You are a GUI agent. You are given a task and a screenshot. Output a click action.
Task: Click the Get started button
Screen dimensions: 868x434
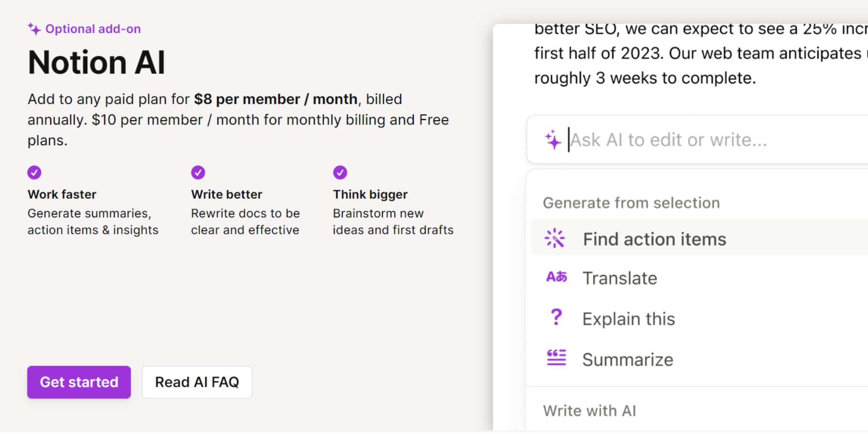tap(79, 382)
